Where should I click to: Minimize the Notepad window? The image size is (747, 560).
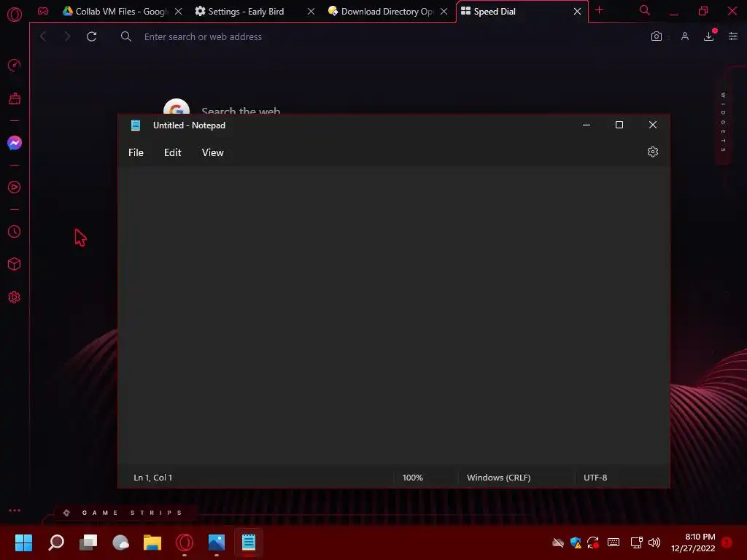[x=587, y=125]
